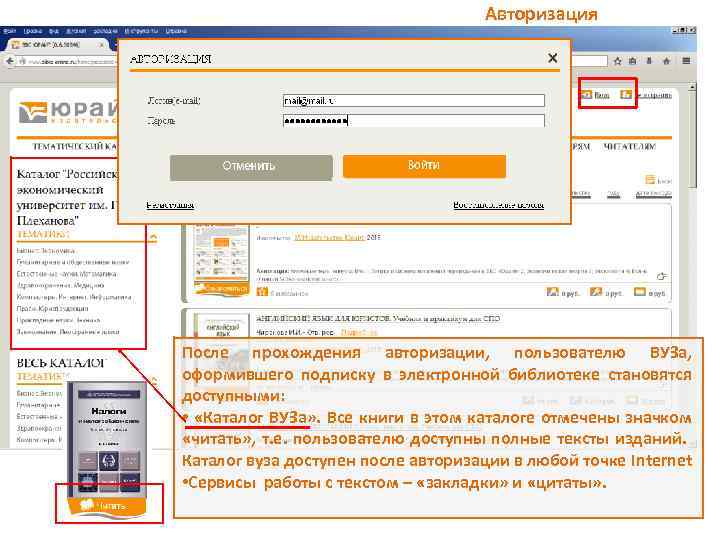Viewport: 720px width, 540px height.
Task: Collapse the Тематика list under the Плеханова catalog
Action: (x=153, y=237)
